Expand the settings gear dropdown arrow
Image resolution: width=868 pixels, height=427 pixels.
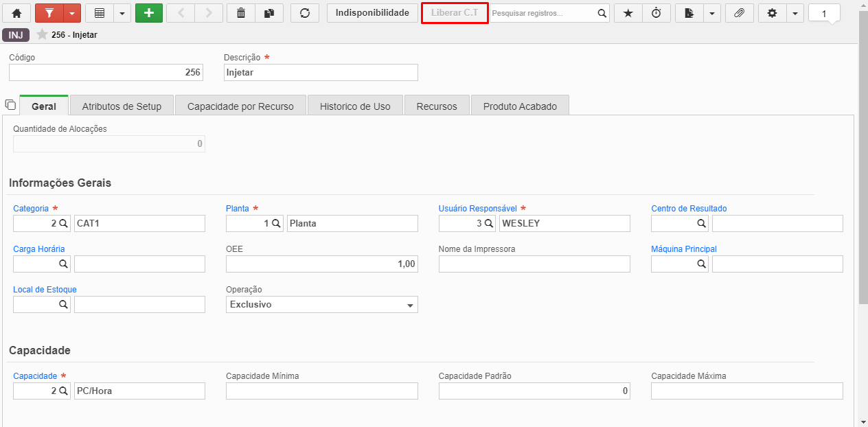(795, 13)
